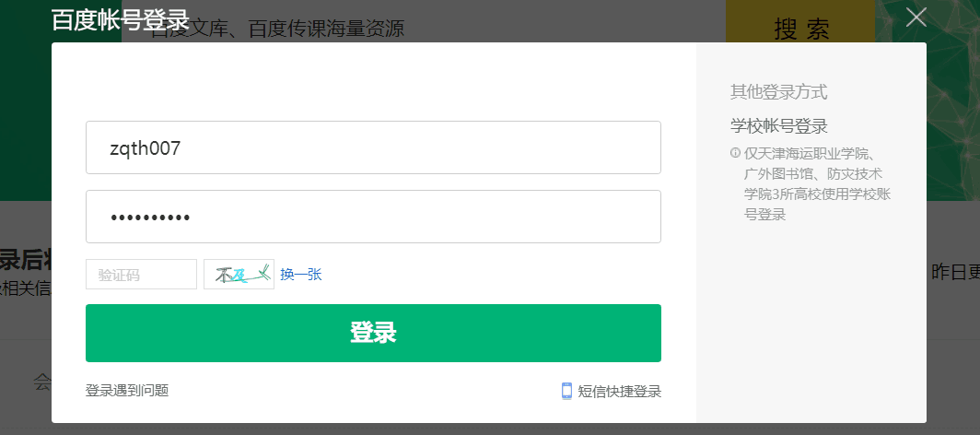This screenshot has height=435, width=980.
Task: Click the bold 录后 text at the left edge
Action: (26, 261)
